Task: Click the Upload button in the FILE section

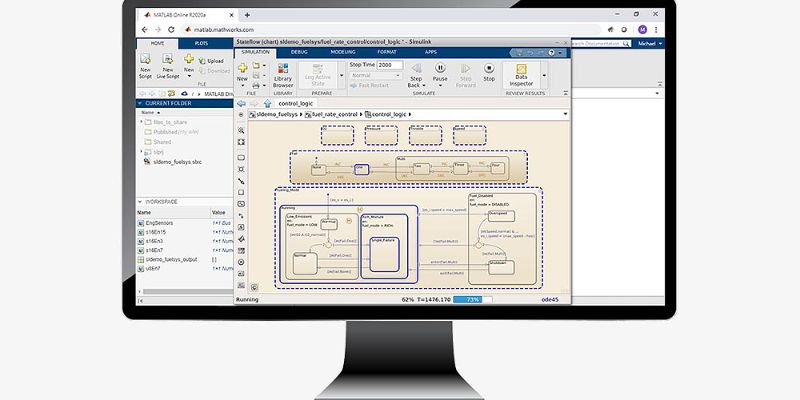Action: tap(211, 61)
